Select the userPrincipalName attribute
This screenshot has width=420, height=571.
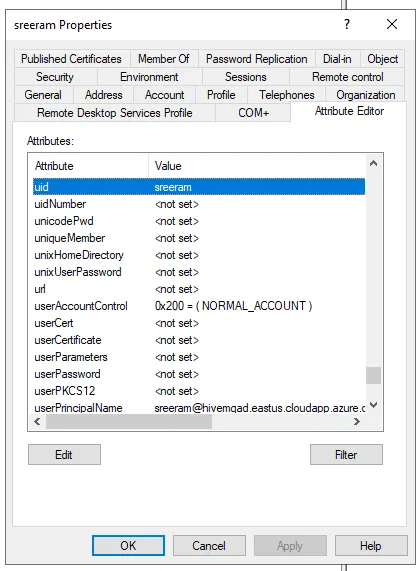click(199, 408)
